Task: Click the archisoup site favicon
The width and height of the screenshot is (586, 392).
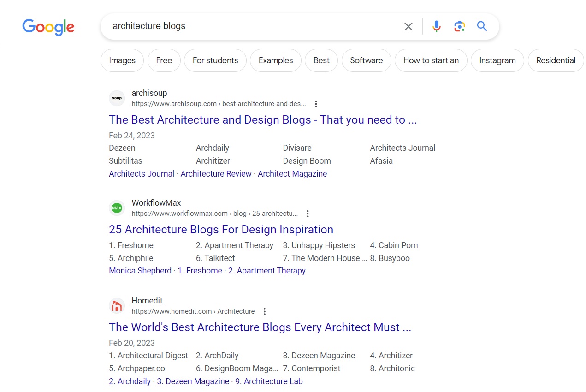Action: tap(117, 98)
